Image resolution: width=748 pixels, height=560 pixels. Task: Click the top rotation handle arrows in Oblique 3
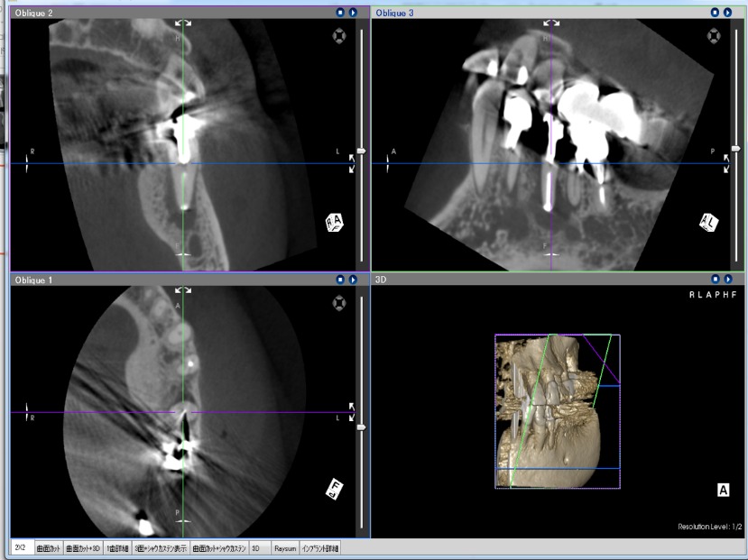[x=550, y=22]
